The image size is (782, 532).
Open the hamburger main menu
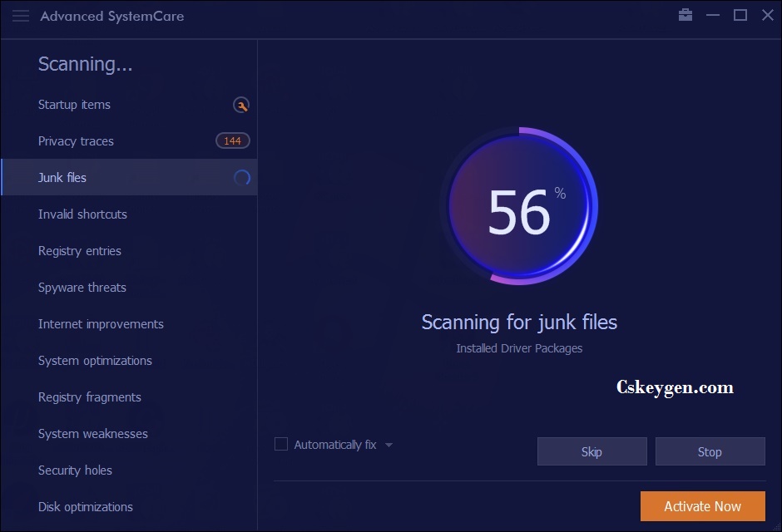tap(21, 16)
